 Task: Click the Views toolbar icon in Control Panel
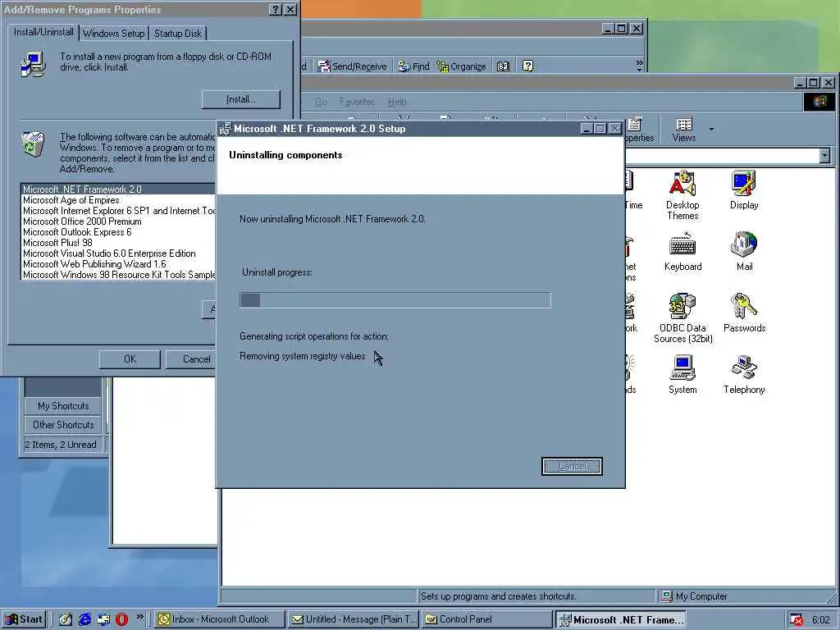pyautogui.click(x=684, y=130)
